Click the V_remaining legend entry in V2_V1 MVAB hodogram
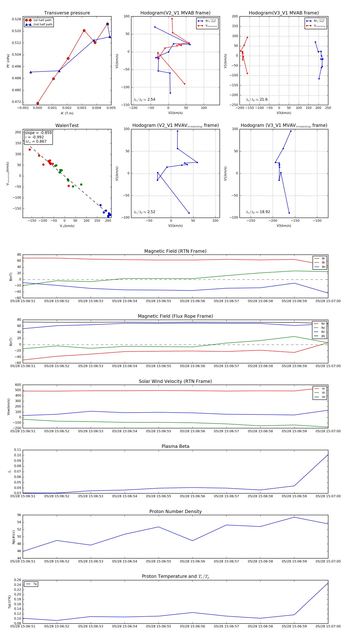Image resolution: width=351 pixels, height=644 pixels. click(x=207, y=26)
